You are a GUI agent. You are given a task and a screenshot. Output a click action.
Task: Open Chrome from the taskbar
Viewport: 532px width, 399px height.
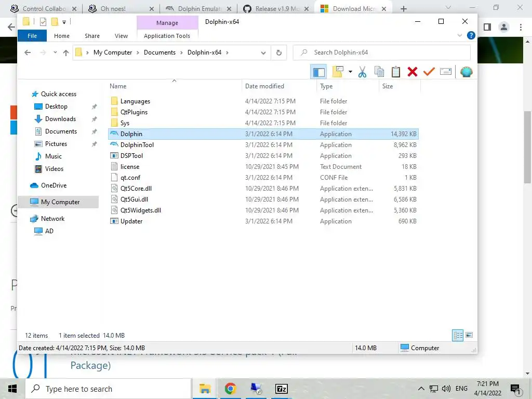click(230, 389)
